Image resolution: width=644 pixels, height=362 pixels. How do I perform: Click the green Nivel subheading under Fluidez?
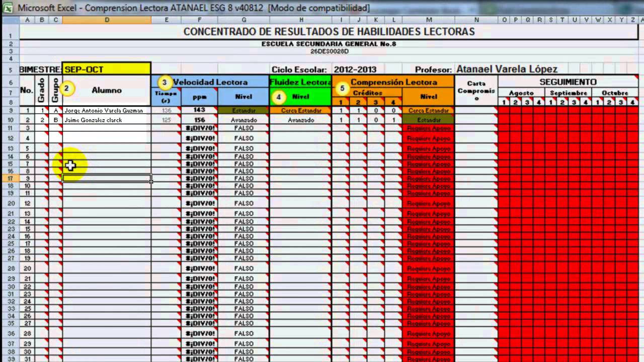[301, 97]
